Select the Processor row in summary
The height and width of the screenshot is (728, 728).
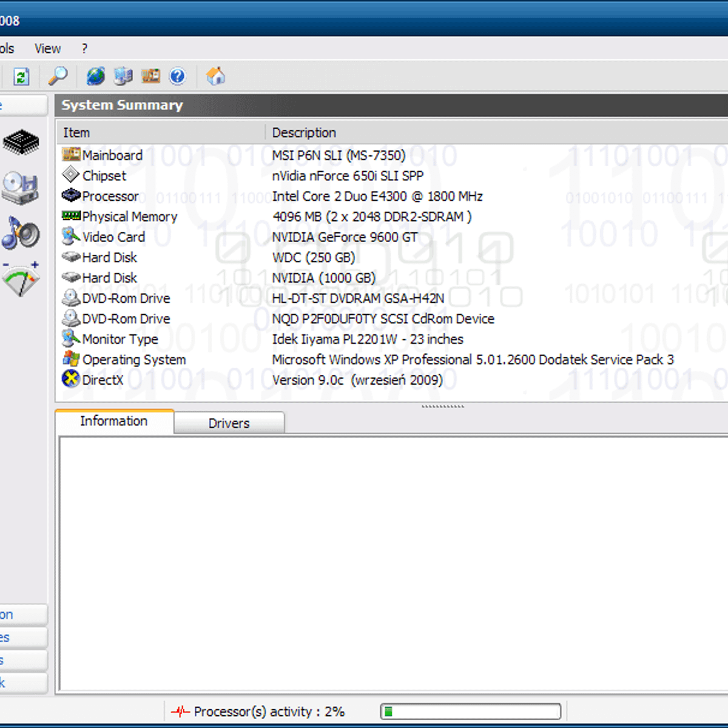110,197
